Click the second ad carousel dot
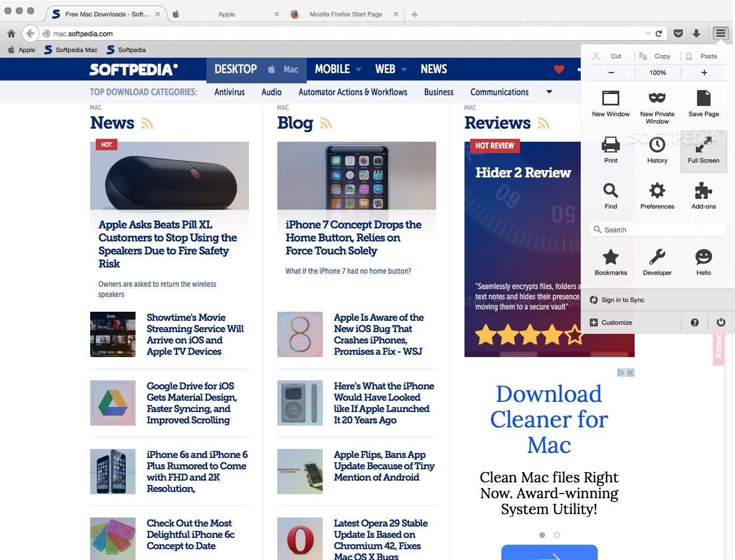 pos(557,535)
